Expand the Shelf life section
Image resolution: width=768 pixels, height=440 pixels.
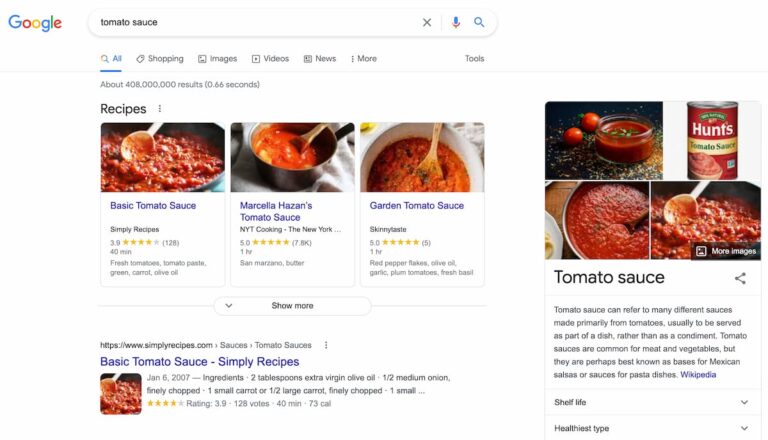point(653,402)
